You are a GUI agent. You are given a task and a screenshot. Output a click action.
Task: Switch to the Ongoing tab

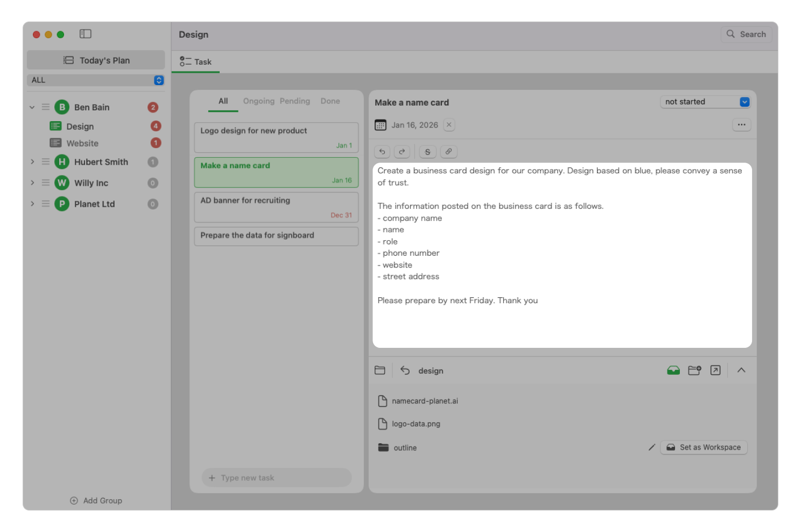(258, 101)
